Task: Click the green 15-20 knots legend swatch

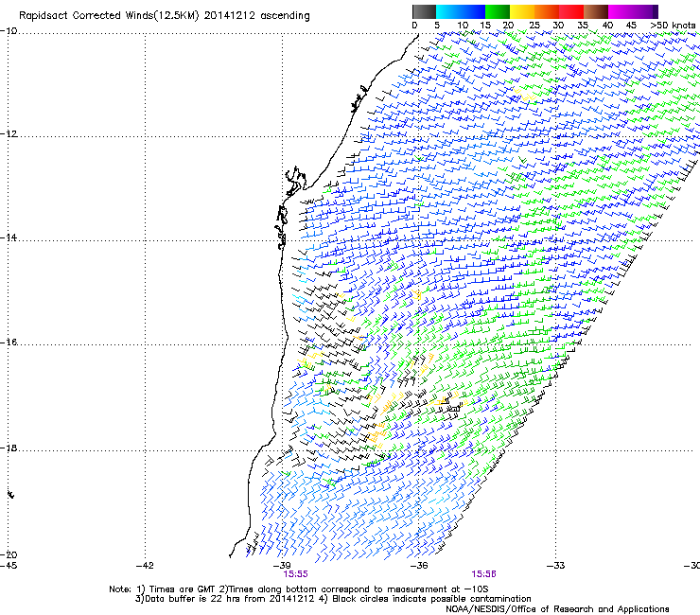Action: [498, 11]
